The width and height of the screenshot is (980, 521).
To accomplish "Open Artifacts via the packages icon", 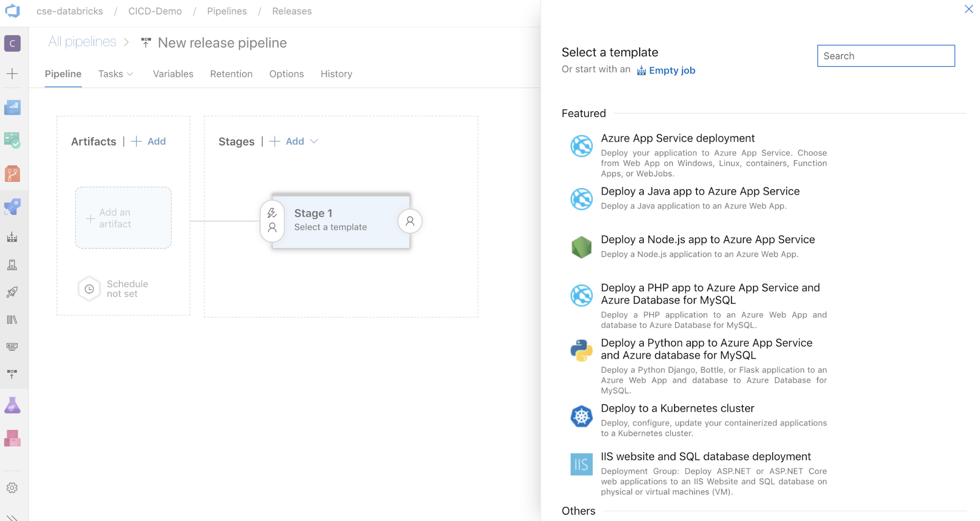I will pos(12,439).
